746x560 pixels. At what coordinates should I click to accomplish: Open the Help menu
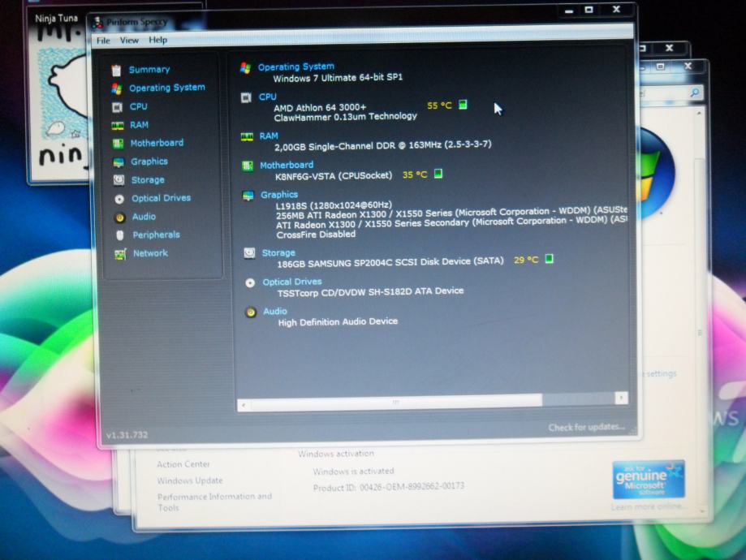pos(158,40)
